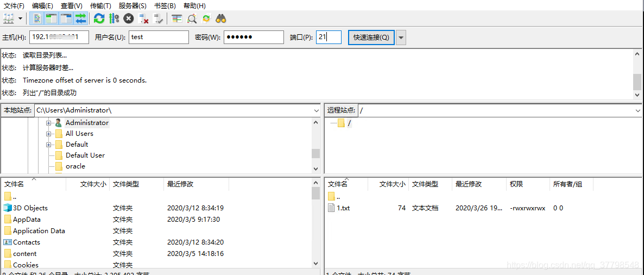
Task: Open the 编辑(E) menu
Action: tap(42, 6)
